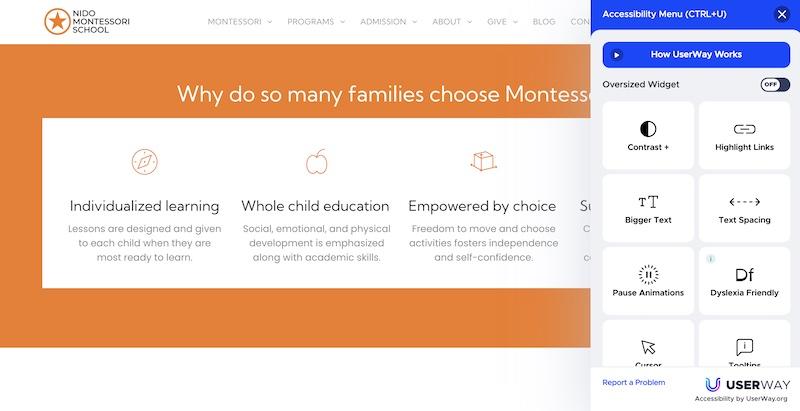Click the apple icon above Whole child education
This screenshot has height=411, width=800.
(316, 161)
